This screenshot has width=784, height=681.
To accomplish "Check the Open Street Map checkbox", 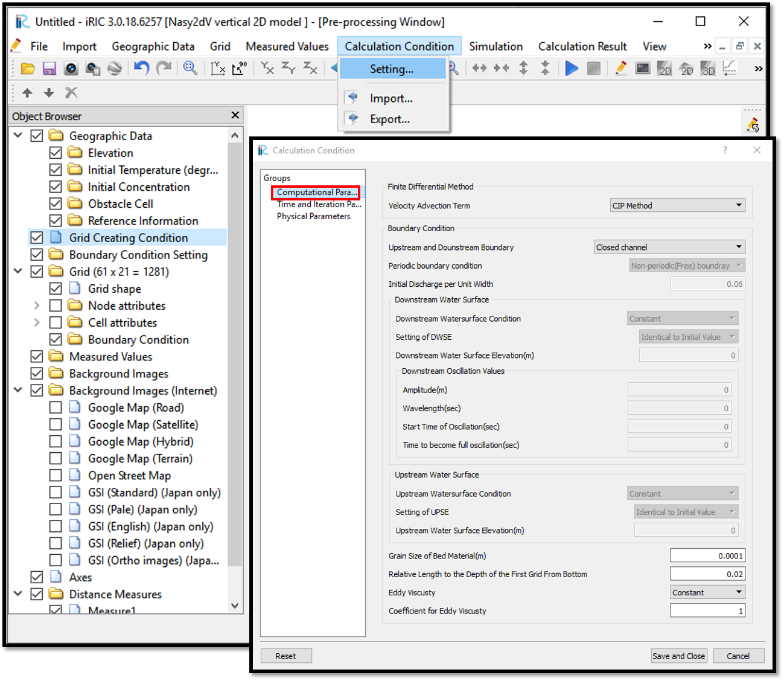I will point(56,475).
